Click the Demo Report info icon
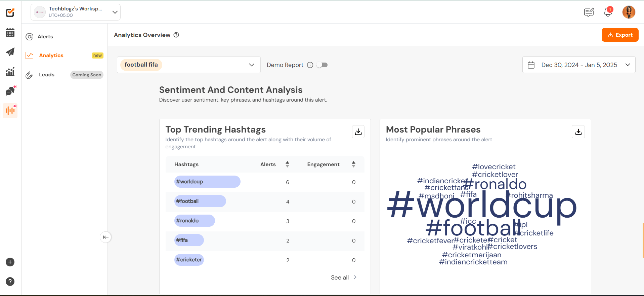 (x=310, y=65)
